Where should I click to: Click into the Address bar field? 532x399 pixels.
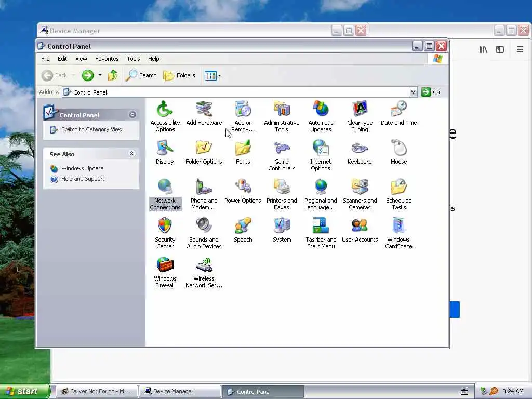(236, 92)
